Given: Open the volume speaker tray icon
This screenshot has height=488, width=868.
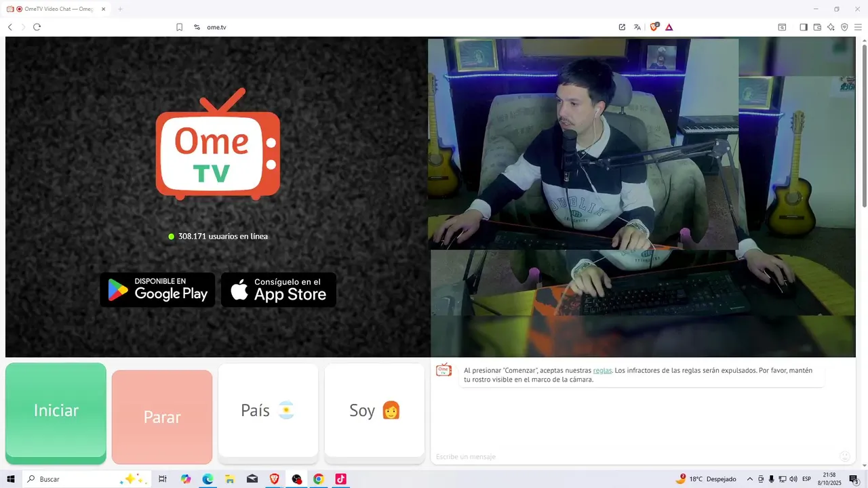Looking at the screenshot, I should click(793, 479).
